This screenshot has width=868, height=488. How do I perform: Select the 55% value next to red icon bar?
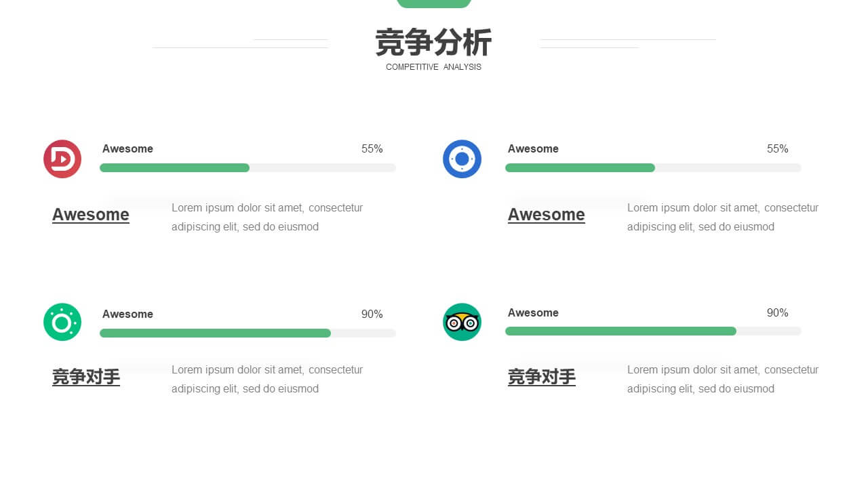(x=372, y=149)
